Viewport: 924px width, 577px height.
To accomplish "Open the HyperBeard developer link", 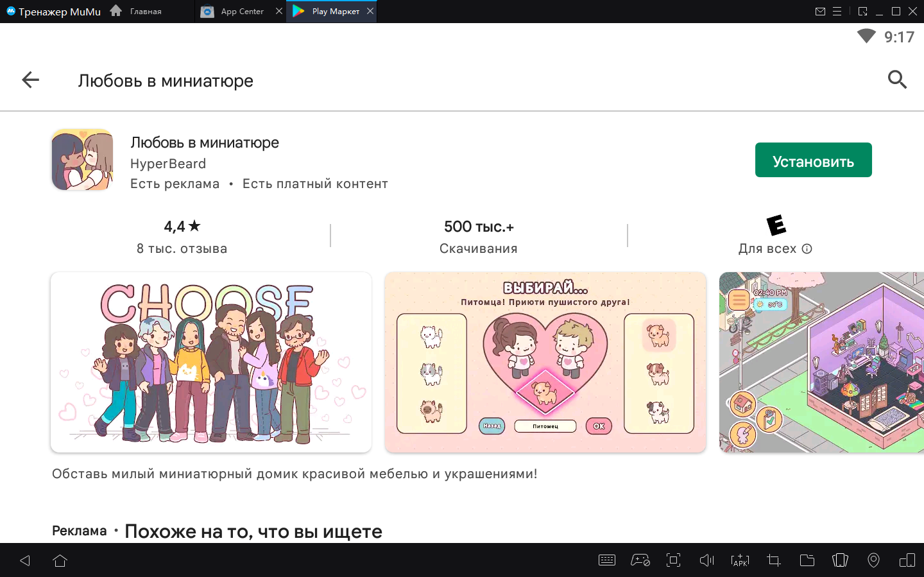I will (x=168, y=164).
